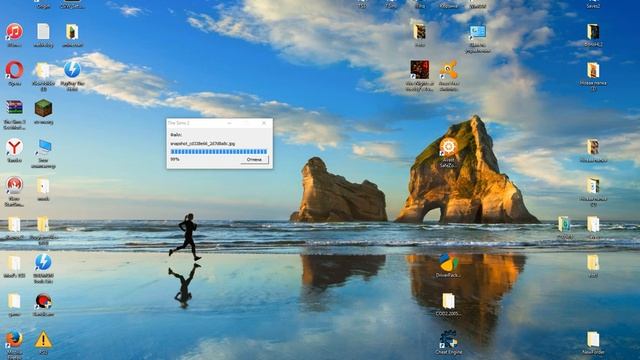Select the New folder icon at bottom right
Screen dimensions: 640x360
tap(593, 340)
